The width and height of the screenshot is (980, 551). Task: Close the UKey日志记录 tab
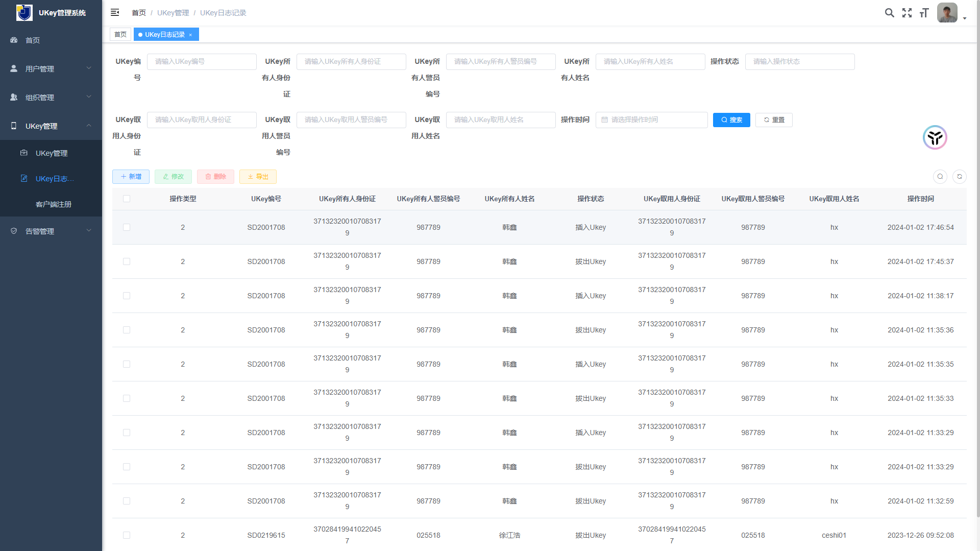coord(190,35)
